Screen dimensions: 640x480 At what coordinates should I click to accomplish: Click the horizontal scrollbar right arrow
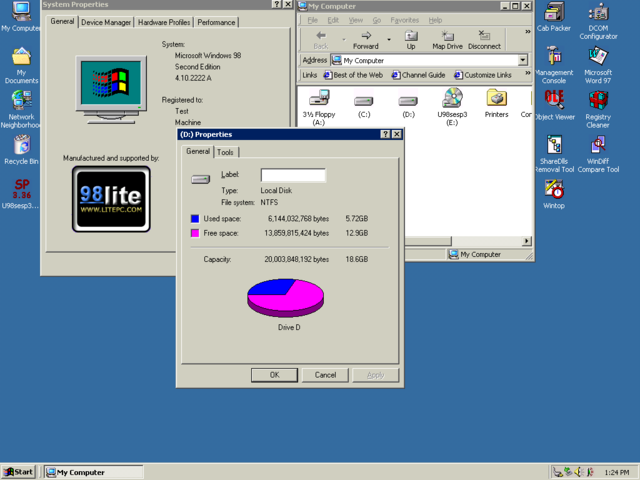click(x=527, y=241)
